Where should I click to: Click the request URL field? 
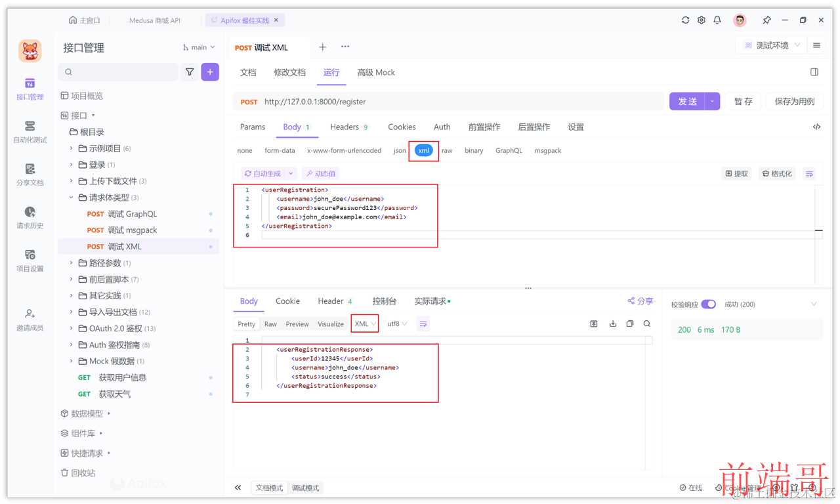click(x=448, y=102)
